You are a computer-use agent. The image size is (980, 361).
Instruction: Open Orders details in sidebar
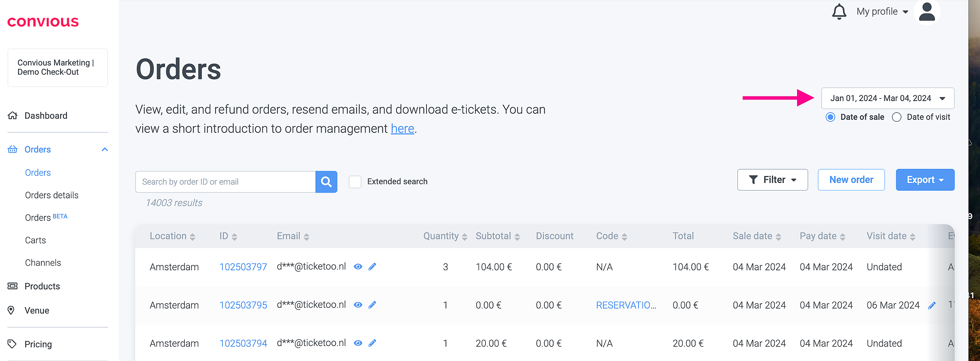[52, 195]
